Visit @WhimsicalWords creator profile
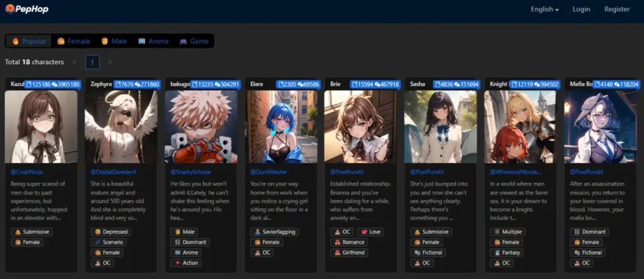Screen dimensions: 644x279 coord(516,172)
